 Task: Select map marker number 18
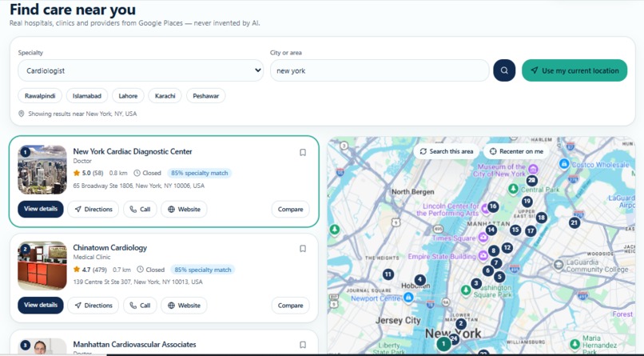(541, 218)
